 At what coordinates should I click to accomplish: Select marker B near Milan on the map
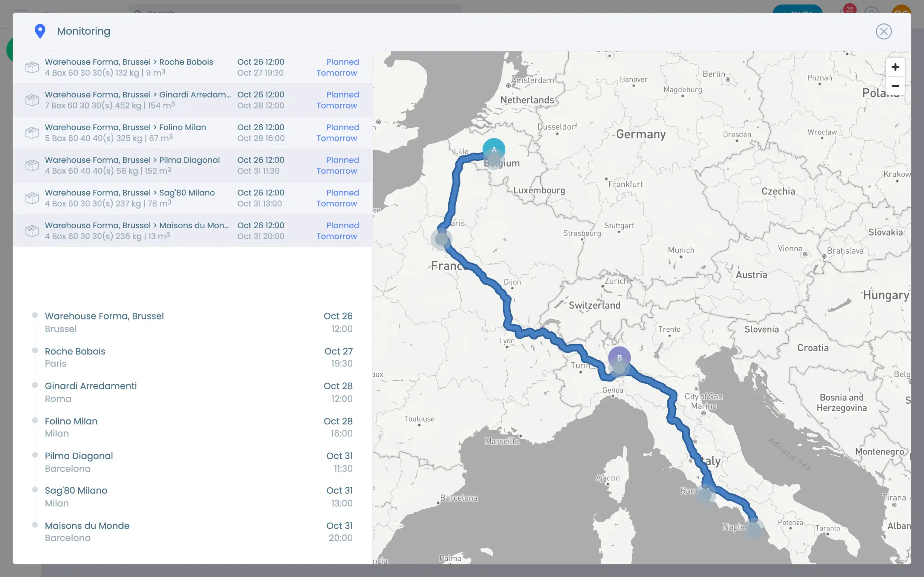[619, 358]
